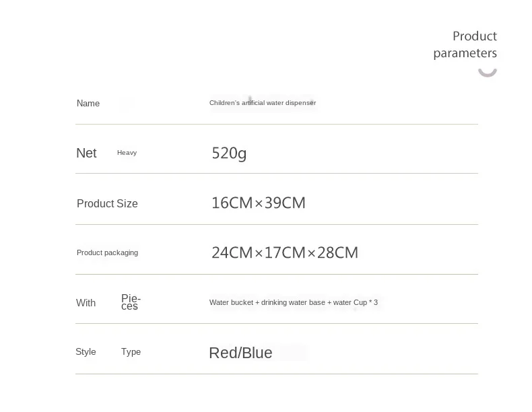Click the blurred gray patch beside Red/Blue
The height and width of the screenshot is (412, 532).
coord(293,352)
